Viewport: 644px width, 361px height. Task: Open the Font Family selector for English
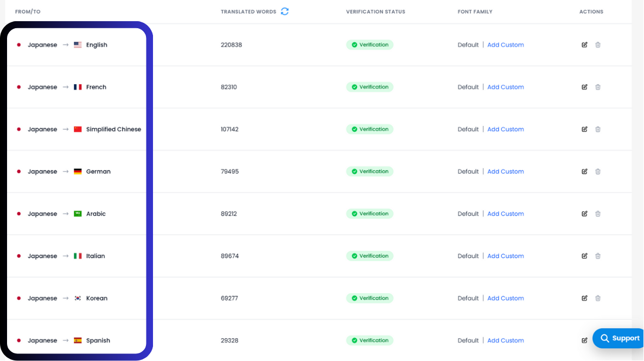468,45
